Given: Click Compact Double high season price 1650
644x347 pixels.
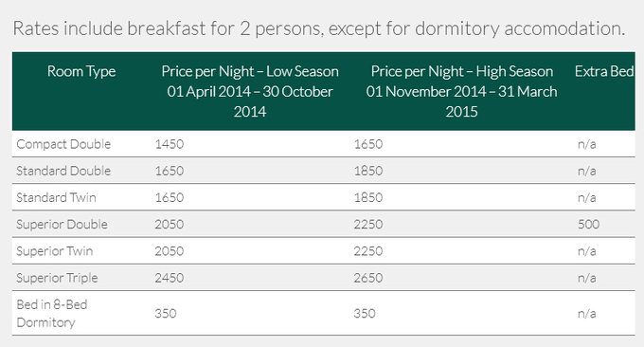Looking at the screenshot, I should pos(368,144).
